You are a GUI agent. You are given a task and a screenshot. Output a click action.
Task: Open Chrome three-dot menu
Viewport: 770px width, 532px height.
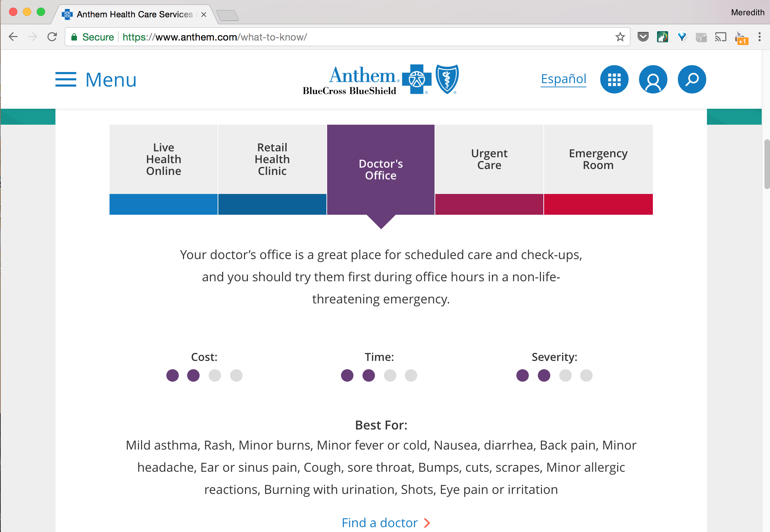point(759,37)
